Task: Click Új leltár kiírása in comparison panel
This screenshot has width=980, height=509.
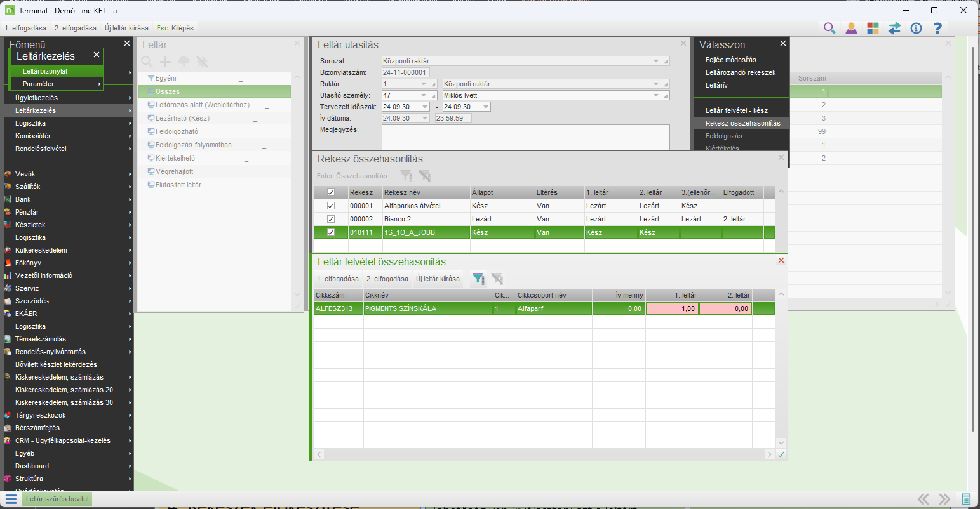Action: [438, 279]
